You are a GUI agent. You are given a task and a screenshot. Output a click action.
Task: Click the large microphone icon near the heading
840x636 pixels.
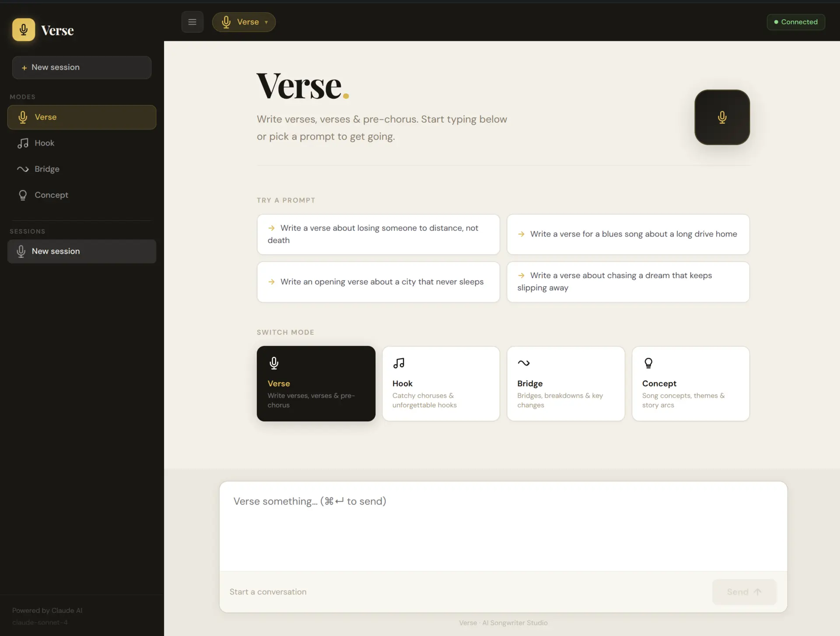(722, 117)
